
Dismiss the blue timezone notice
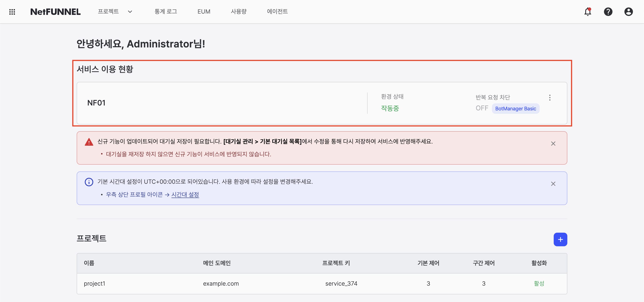pos(553,184)
